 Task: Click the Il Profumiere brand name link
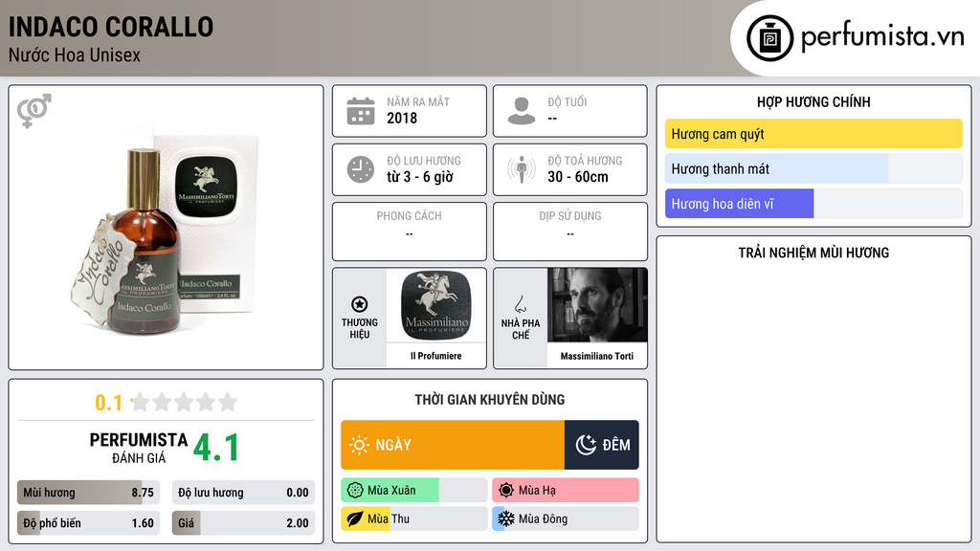point(436,356)
